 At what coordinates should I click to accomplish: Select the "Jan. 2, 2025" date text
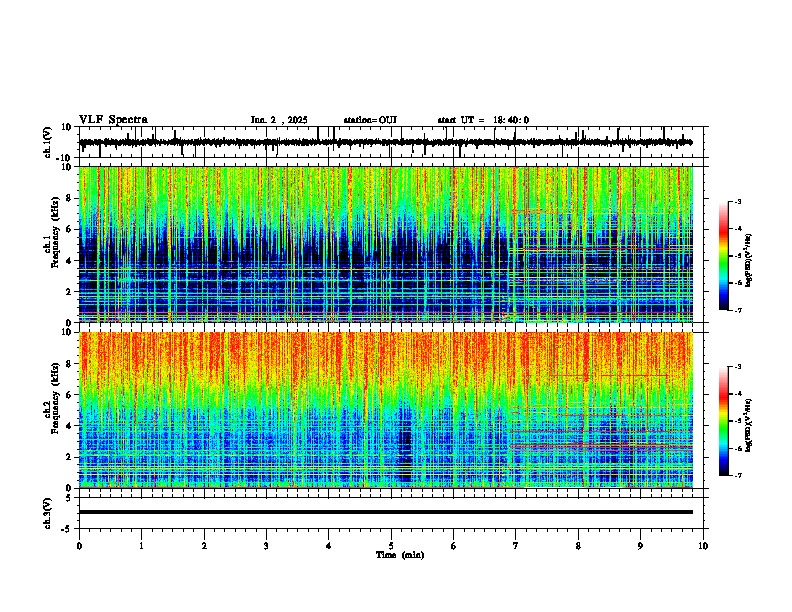point(279,120)
